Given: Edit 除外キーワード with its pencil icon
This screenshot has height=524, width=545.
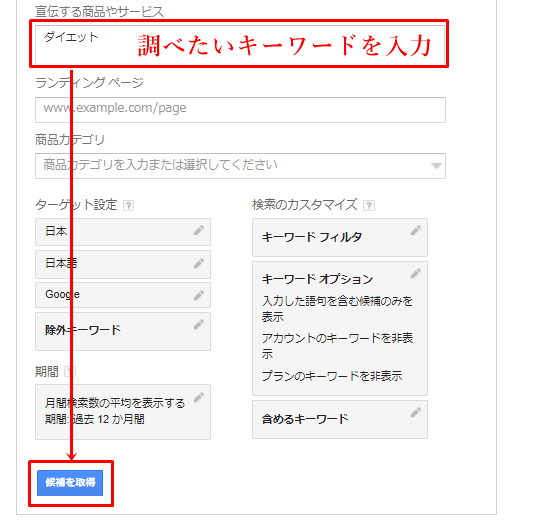Looking at the screenshot, I should click(x=199, y=325).
